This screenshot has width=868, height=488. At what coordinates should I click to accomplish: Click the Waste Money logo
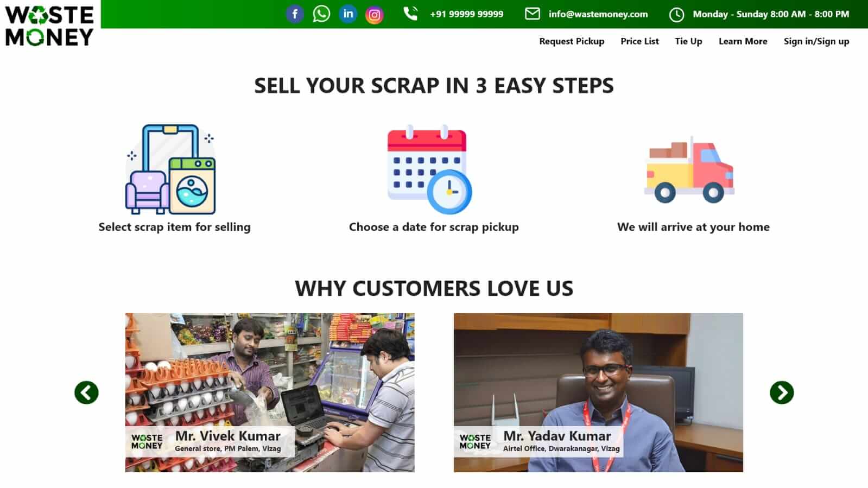click(x=49, y=25)
